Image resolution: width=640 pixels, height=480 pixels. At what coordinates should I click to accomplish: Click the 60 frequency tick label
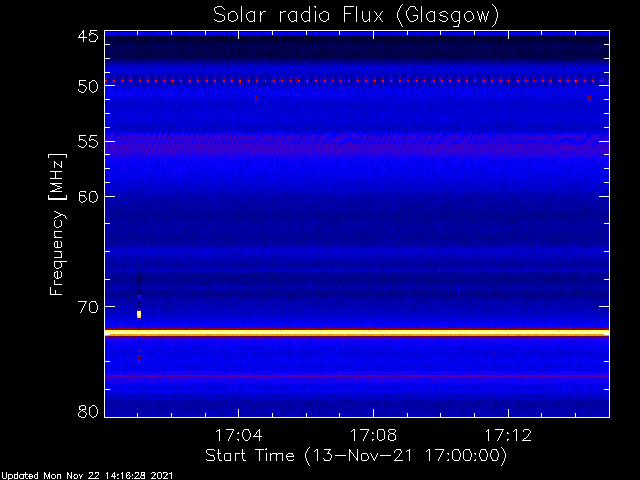(88, 196)
